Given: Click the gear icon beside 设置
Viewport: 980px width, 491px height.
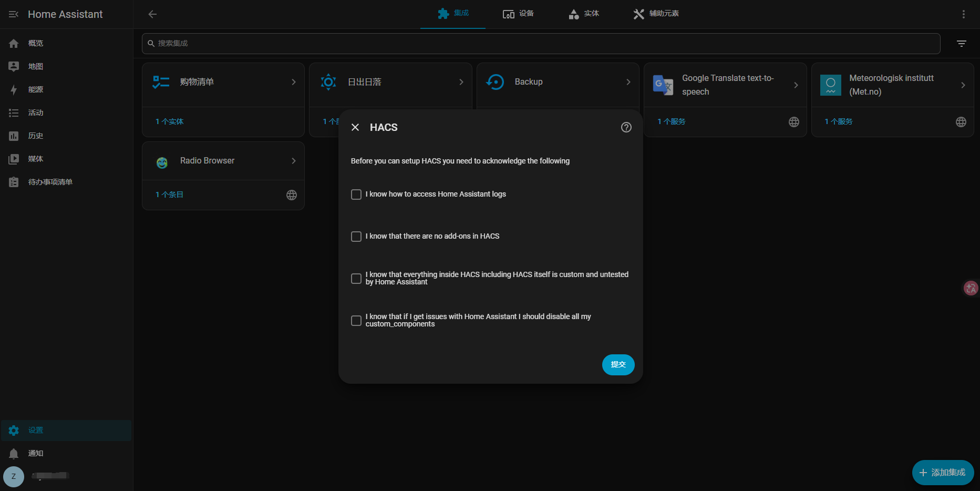Looking at the screenshot, I should [14, 430].
